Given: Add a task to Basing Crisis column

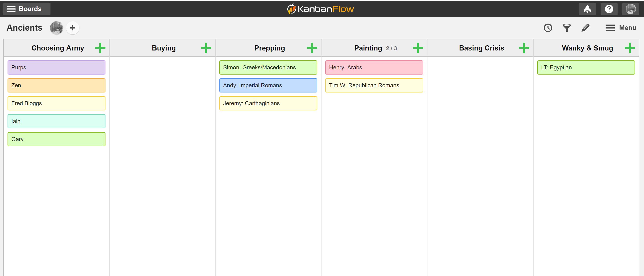Looking at the screenshot, I should 524,48.
